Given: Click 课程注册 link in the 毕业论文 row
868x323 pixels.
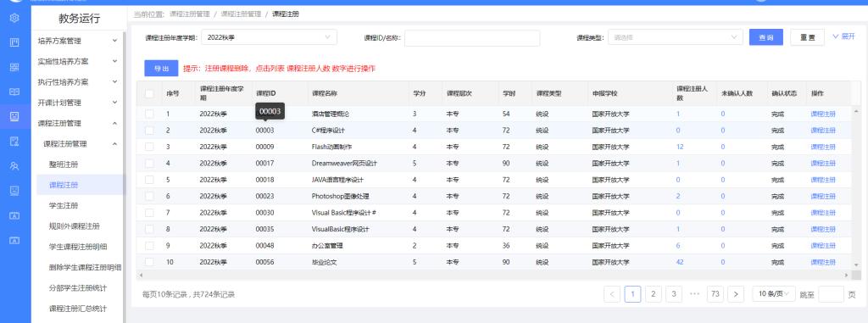Looking at the screenshot, I should pos(823,262).
